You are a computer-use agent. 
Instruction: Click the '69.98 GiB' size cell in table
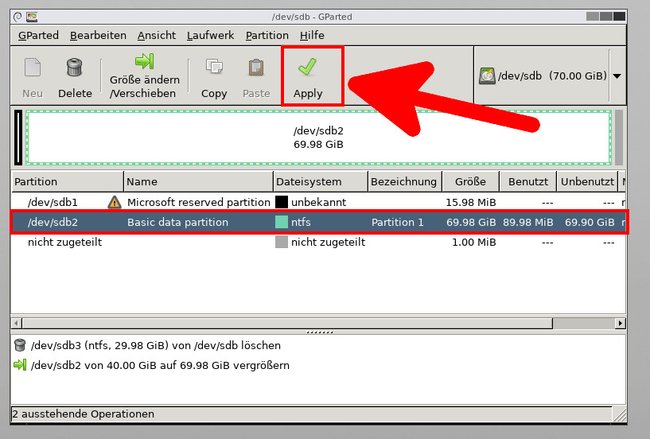pos(471,222)
